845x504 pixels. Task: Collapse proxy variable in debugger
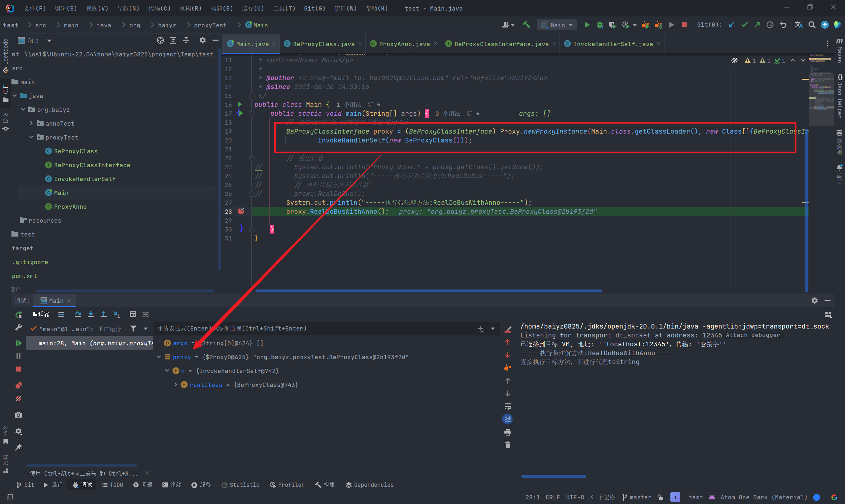coord(159,357)
